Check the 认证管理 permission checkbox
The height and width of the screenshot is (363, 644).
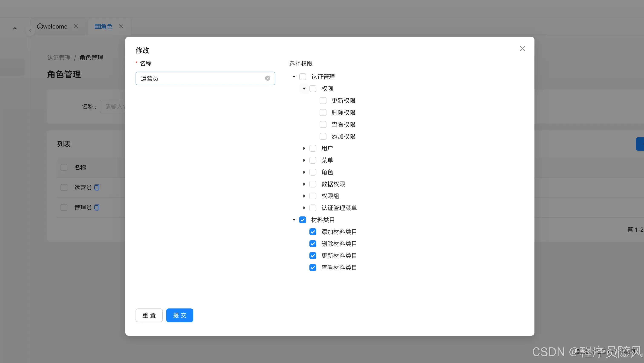[303, 77]
